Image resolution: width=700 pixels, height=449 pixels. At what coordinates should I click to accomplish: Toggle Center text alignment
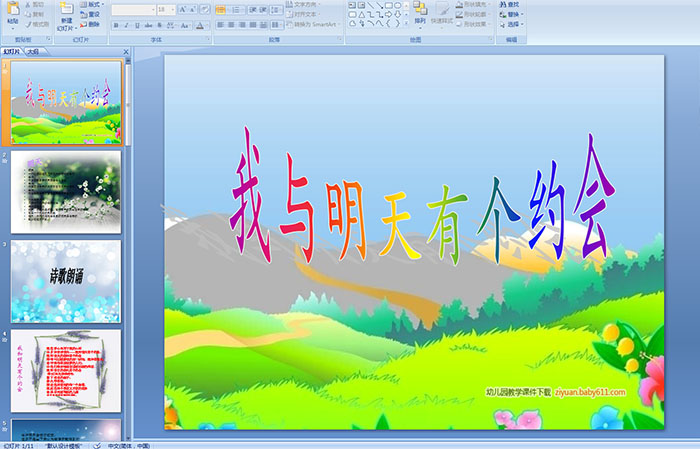(x=231, y=25)
